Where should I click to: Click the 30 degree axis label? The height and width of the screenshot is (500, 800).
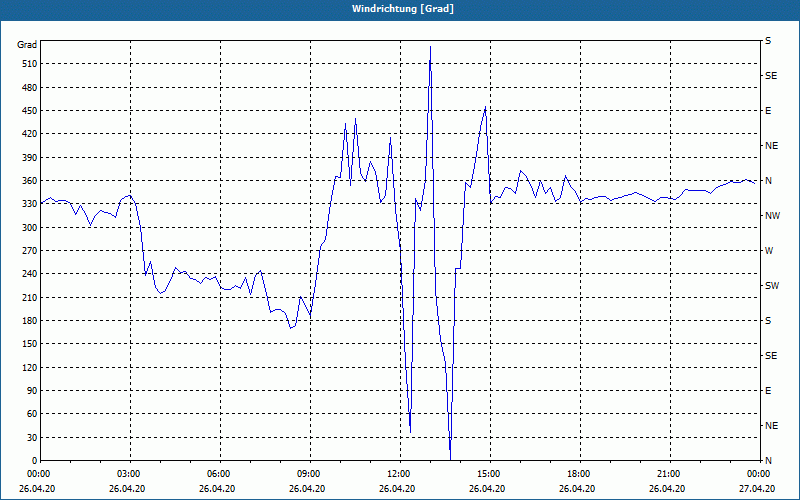tap(32, 437)
